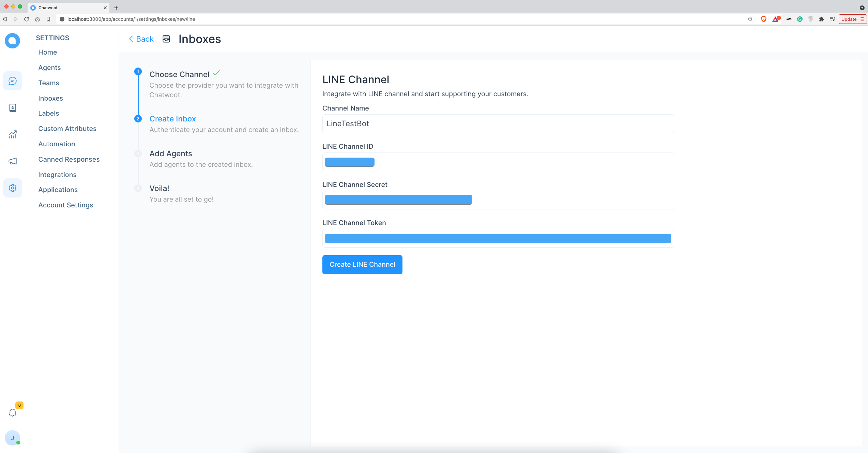Viewport: 868px width, 453px height.
Task: Click the LINE Channel Token field
Action: (498, 238)
